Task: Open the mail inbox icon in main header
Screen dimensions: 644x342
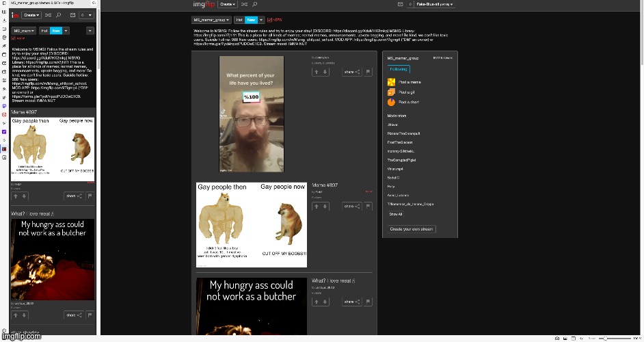Action: coord(401,5)
